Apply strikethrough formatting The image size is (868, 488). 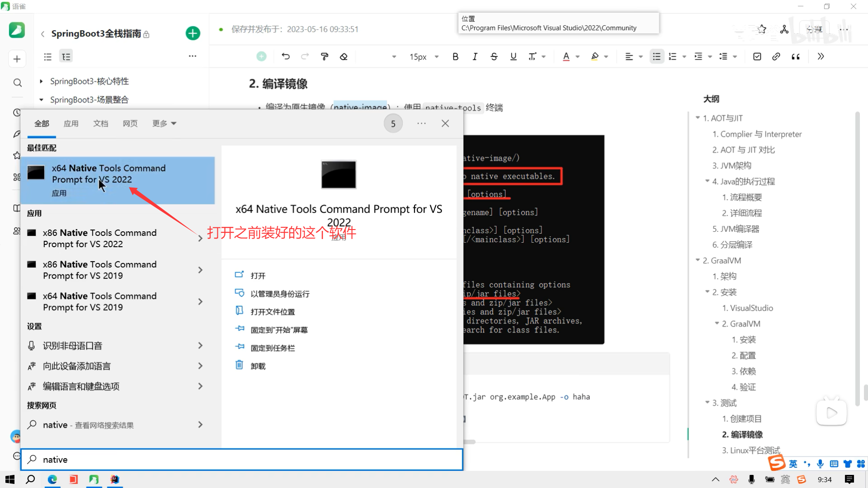[494, 56]
